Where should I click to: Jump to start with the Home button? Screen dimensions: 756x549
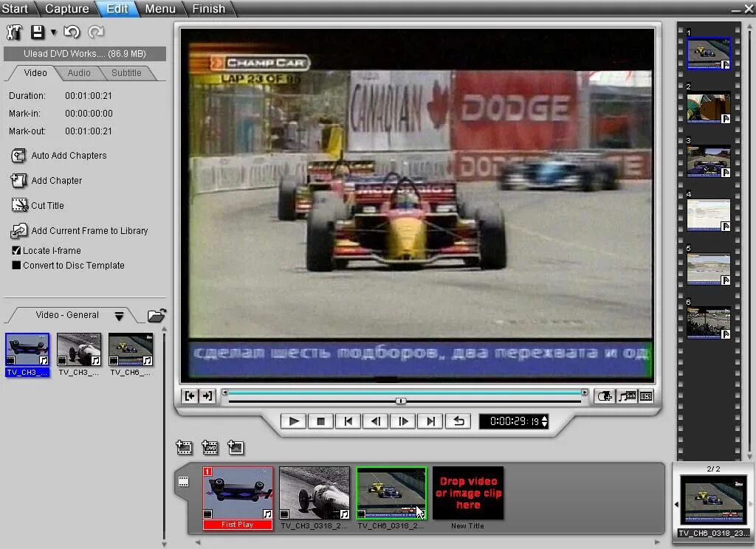pos(348,421)
